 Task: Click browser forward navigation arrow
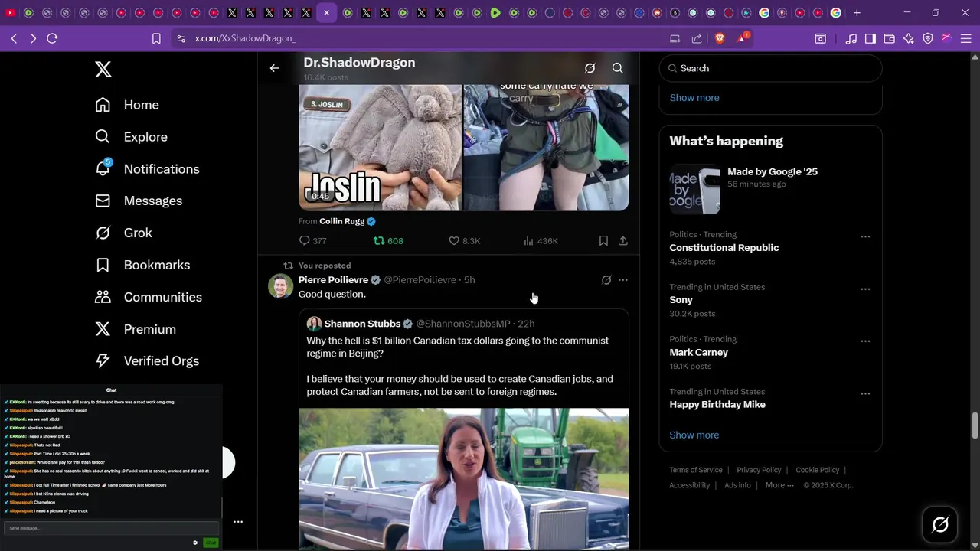33,38
